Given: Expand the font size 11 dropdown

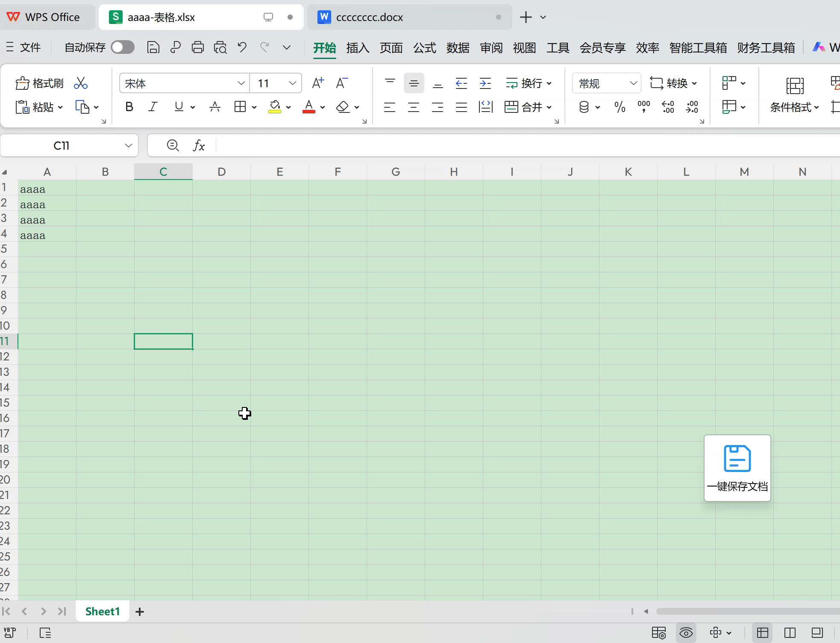Looking at the screenshot, I should [x=292, y=83].
